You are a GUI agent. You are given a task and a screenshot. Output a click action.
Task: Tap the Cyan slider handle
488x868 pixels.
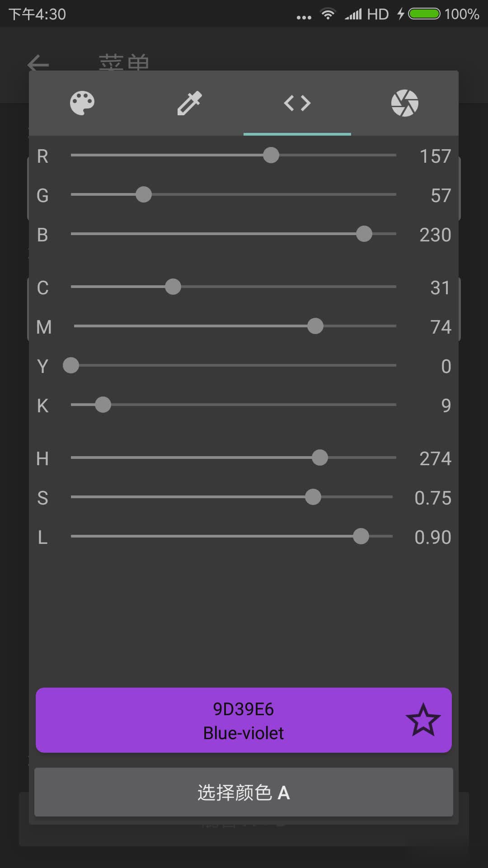tap(173, 287)
